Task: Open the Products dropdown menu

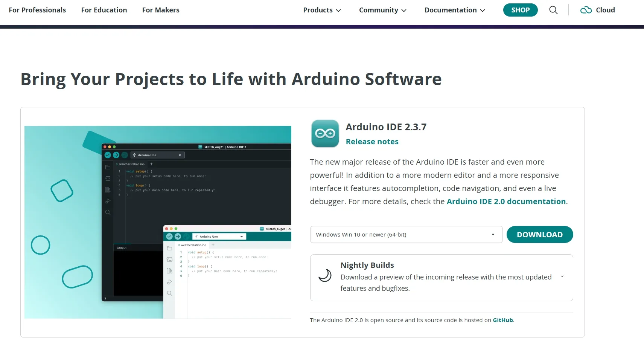Action: point(322,10)
